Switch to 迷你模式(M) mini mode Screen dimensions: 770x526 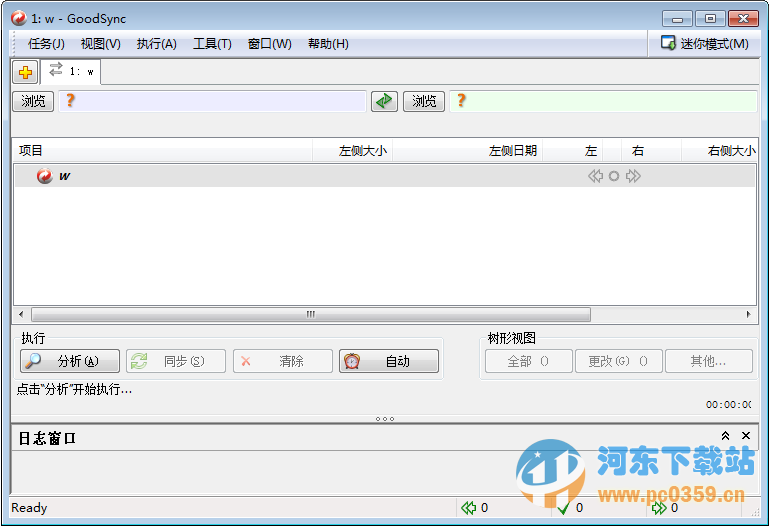(704, 44)
